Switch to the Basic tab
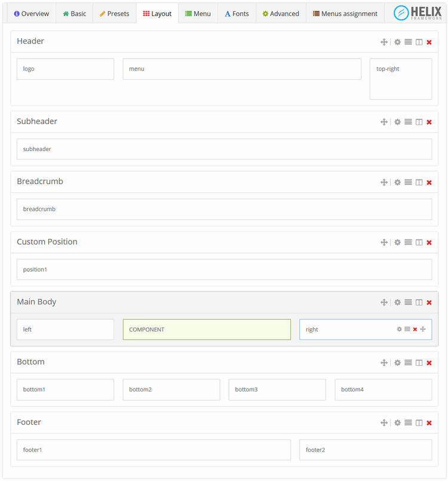The height and width of the screenshot is (481, 448). (x=74, y=14)
